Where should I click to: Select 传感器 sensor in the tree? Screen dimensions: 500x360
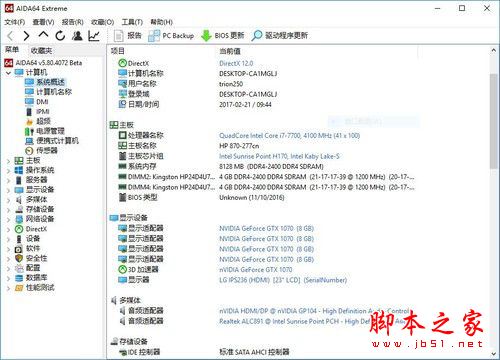(41, 150)
